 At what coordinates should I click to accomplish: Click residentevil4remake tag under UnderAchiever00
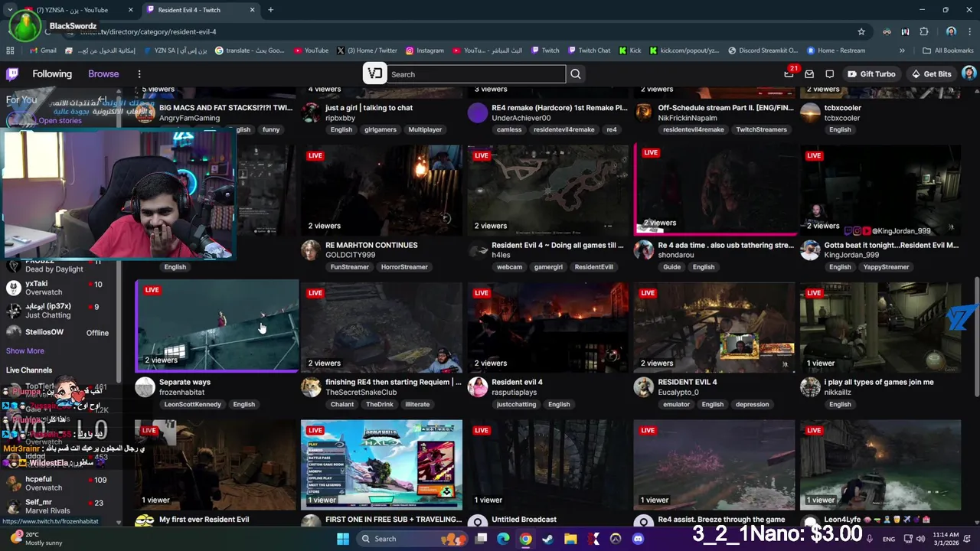[x=563, y=129]
